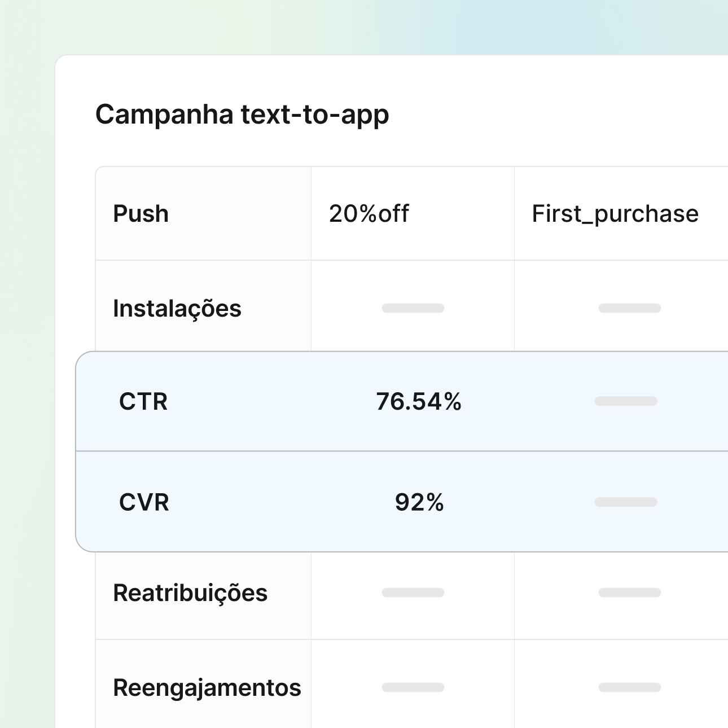Viewport: 728px width, 728px height.
Task: Click Reengajamentos placeholder in First_purchase column
Action: pos(630,687)
